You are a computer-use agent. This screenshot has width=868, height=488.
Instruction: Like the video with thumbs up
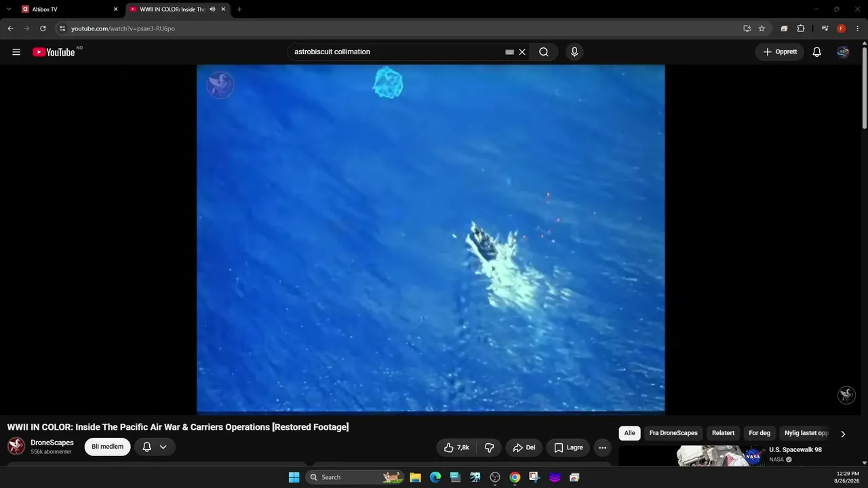point(456,447)
